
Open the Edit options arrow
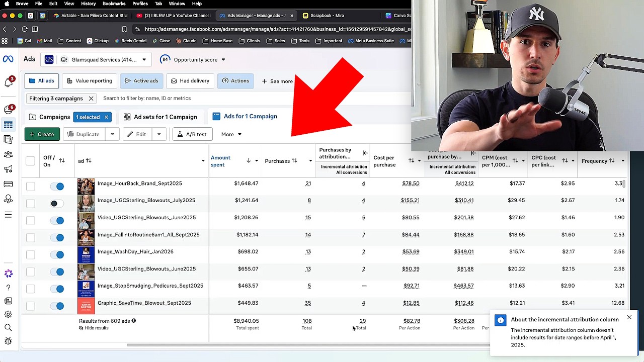(x=159, y=134)
